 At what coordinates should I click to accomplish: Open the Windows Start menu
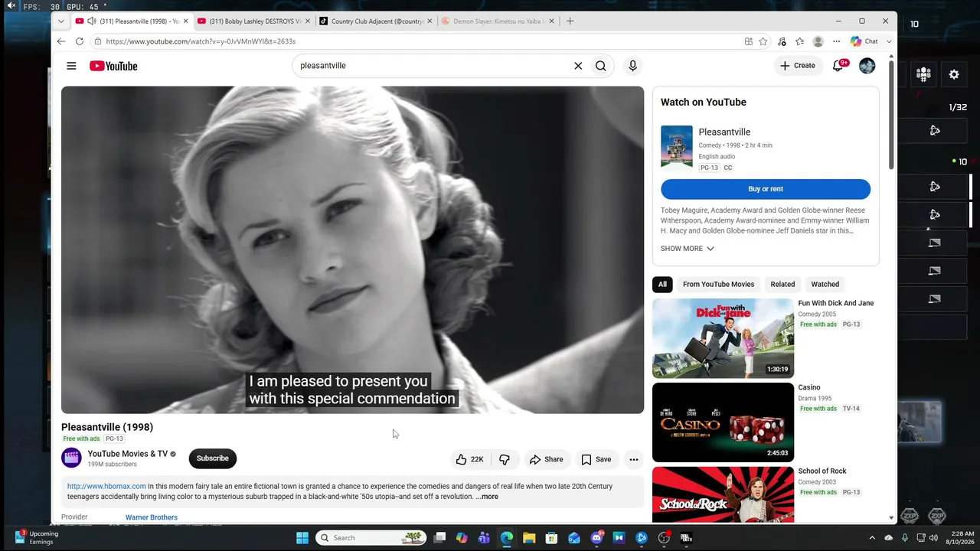coord(302,538)
